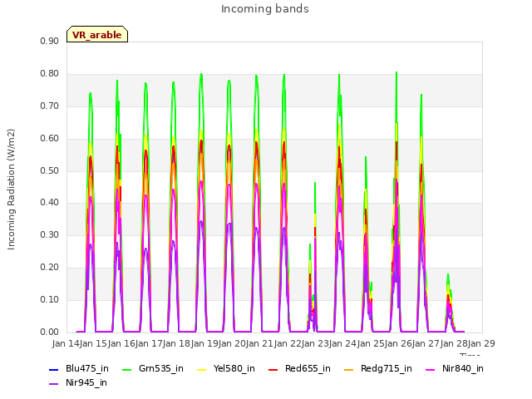Select the Grn535_in legend label
532x399 pixels.
click(161, 369)
